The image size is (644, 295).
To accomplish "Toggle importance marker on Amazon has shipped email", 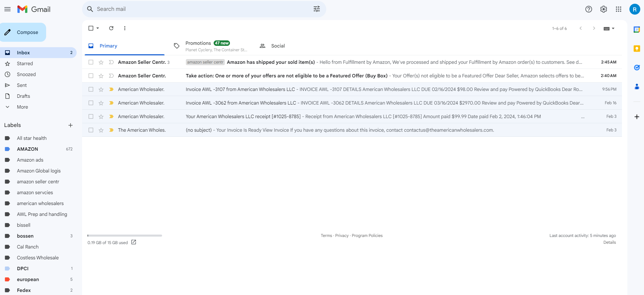I will [111, 62].
